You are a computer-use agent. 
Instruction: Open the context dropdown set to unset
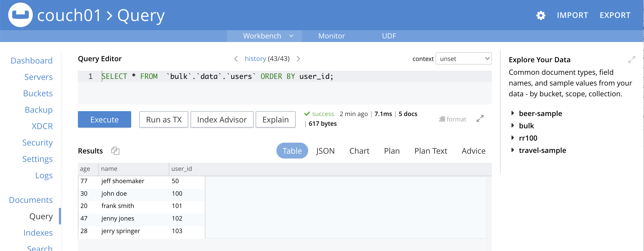click(463, 59)
